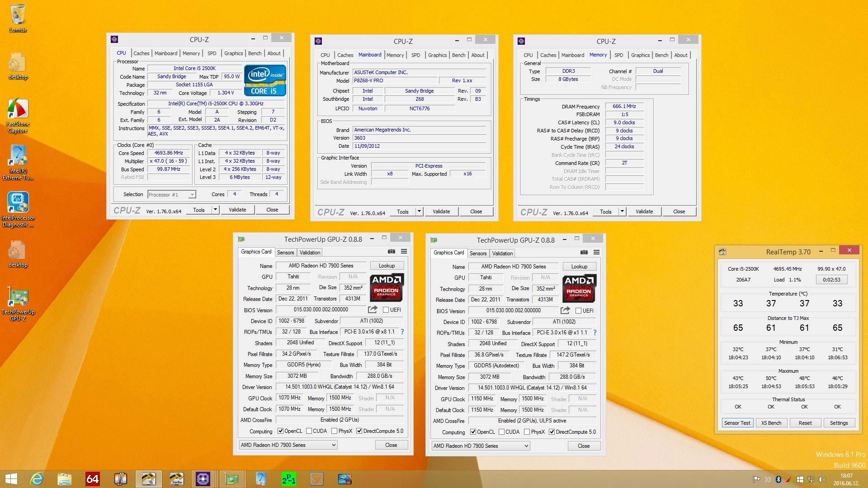Image resolution: width=868 pixels, height=488 pixels.
Task: Toggle OpenCL checkbox in left GPU-Z window
Action: [280, 431]
